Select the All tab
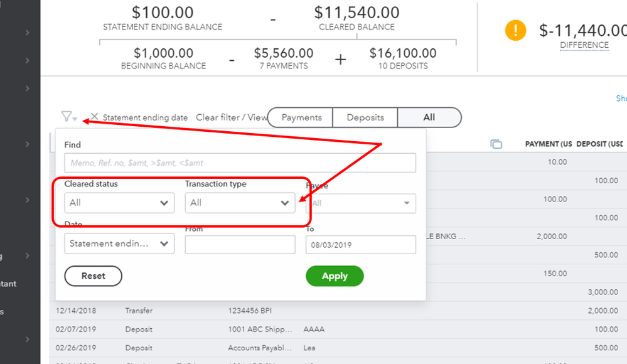The width and height of the screenshot is (627, 364). click(429, 117)
